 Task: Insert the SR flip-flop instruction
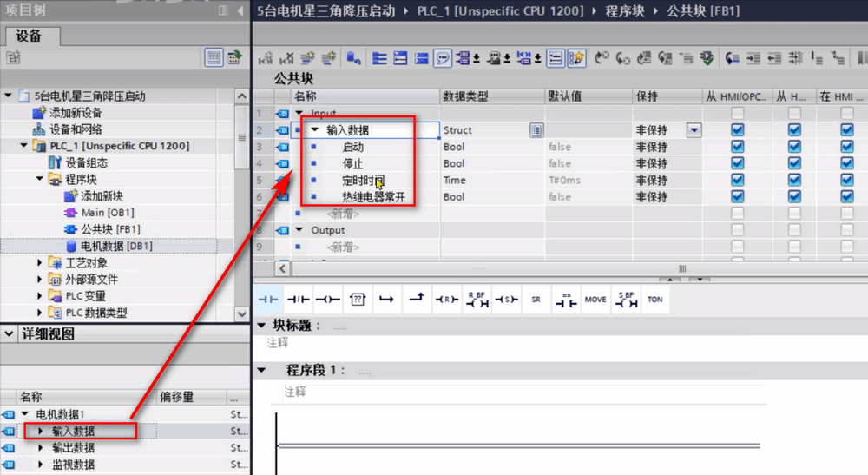point(536,299)
